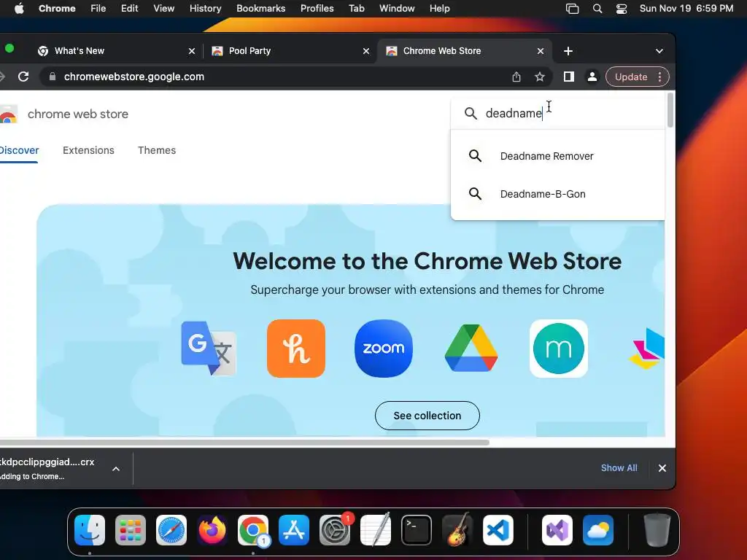Launch Visual Studio Code from the Dock
Screen dimensions: 747x560
click(x=498, y=530)
